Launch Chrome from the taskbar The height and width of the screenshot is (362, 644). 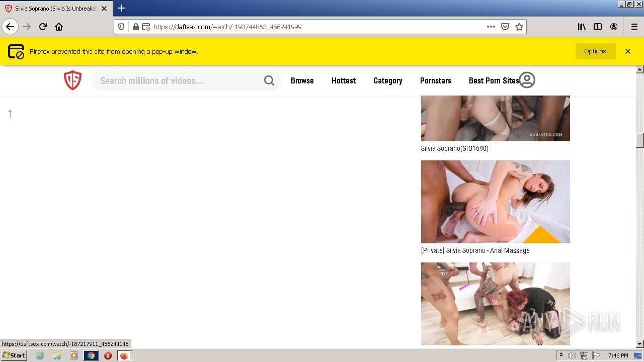(x=91, y=355)
